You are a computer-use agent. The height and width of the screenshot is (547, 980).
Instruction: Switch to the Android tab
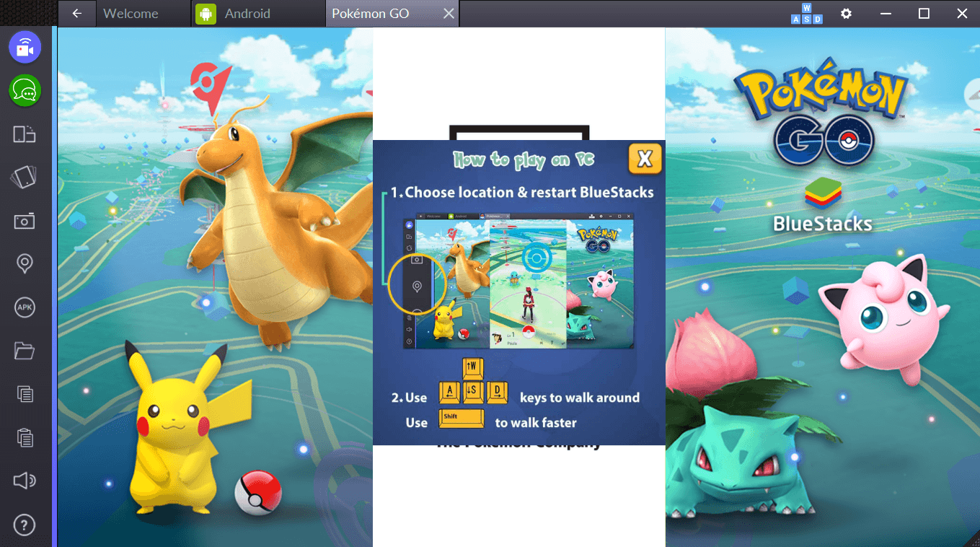click(x=258, y=14)
